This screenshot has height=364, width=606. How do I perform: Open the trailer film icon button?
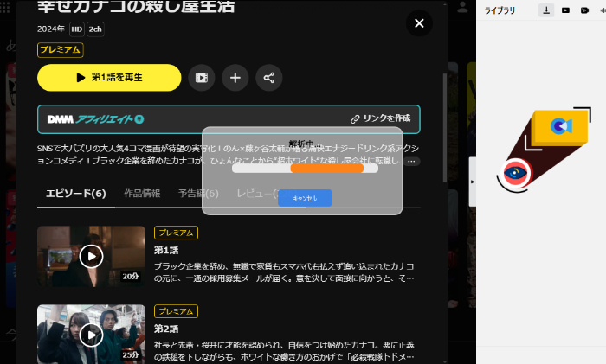[x=202, y=78]
